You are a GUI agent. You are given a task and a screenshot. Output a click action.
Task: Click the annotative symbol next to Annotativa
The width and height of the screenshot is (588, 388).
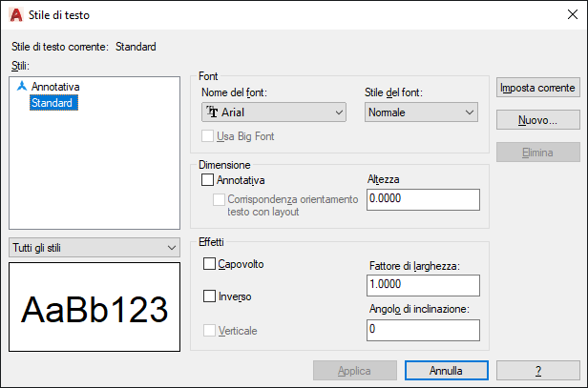click(22, 86)
